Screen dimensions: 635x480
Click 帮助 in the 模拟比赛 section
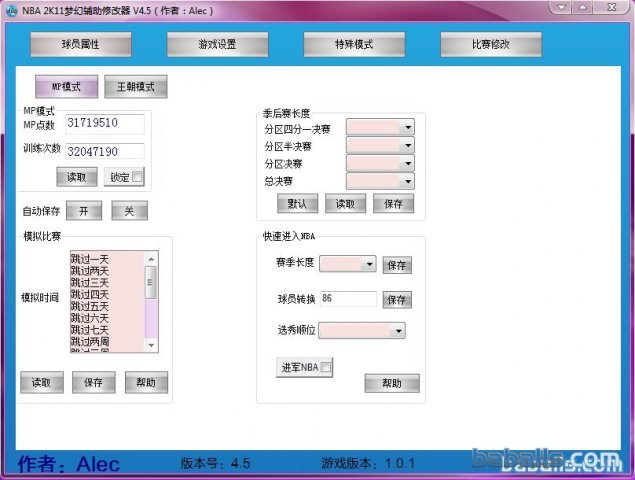pyautogui.click(x=146, y=382)
